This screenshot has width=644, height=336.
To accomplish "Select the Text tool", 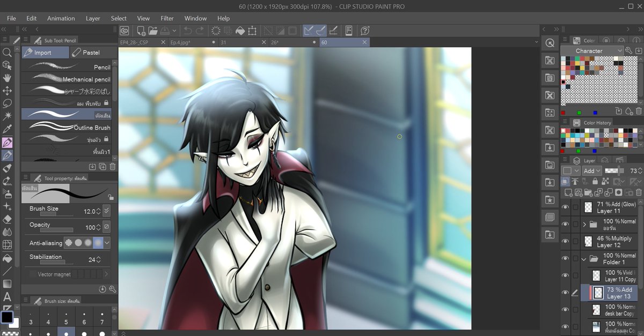I will pos(8,296).
